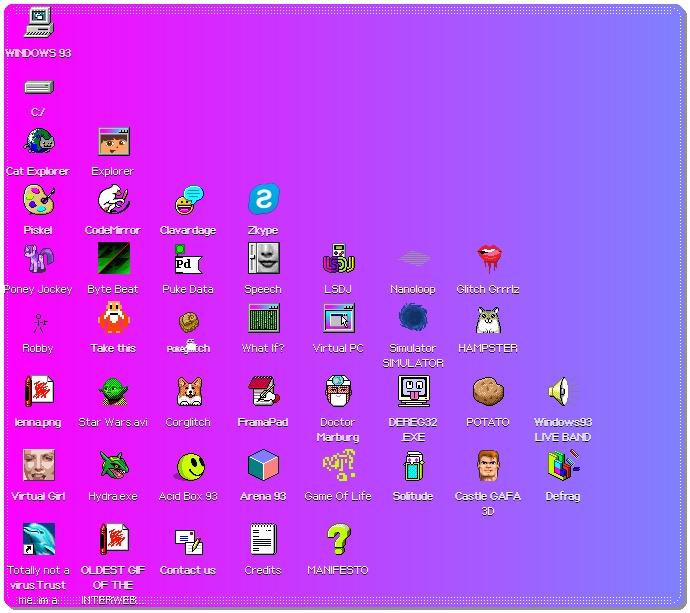Open Poney Jockey
The width and height of the screenshot is (690, 613).
pos(39,258)
